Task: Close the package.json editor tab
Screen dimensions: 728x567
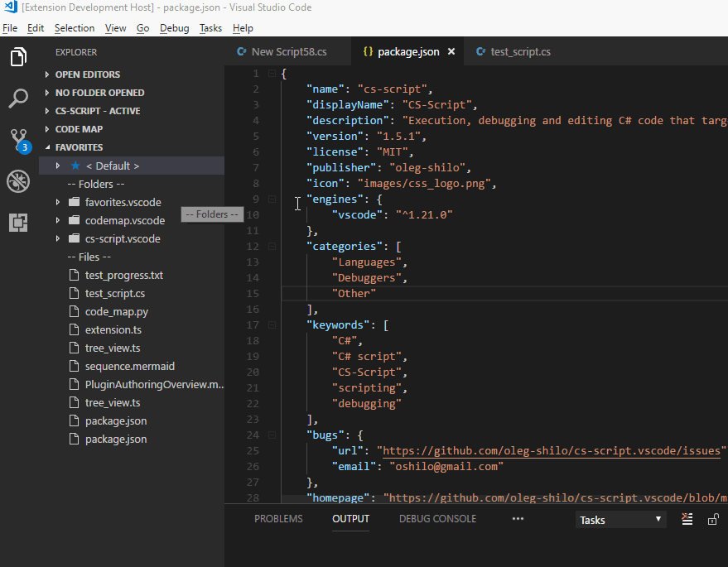Action: [451, 51]
